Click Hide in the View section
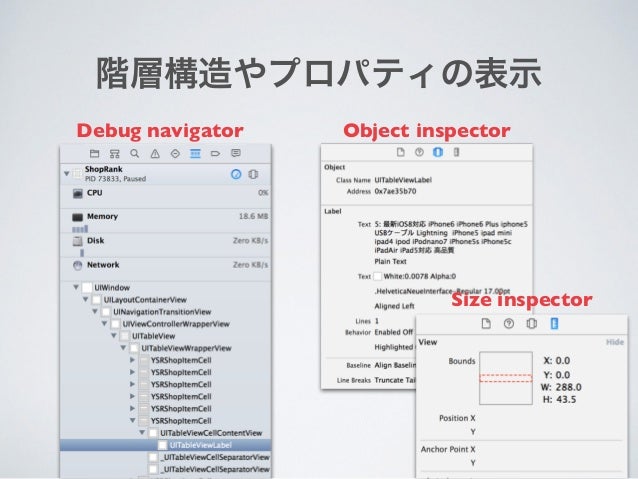Screen dimensions: 638x479 [x=615, y=342]
